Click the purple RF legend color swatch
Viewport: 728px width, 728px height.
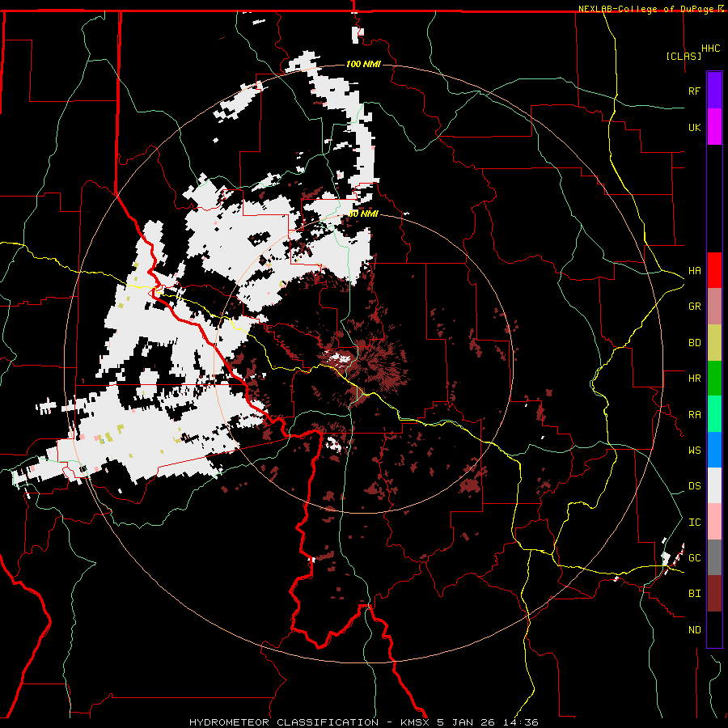714,91
